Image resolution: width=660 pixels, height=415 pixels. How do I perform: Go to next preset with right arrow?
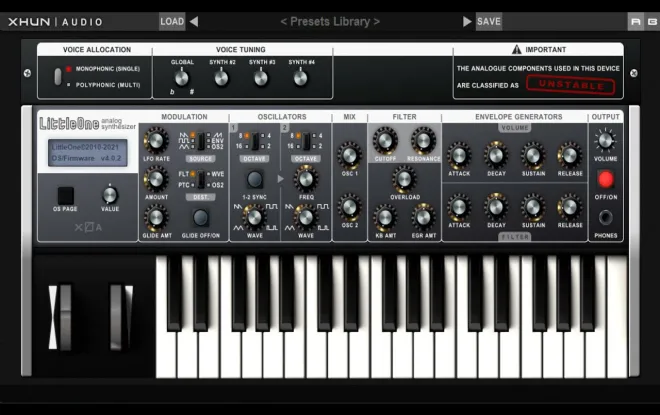[x=467, y=21]
